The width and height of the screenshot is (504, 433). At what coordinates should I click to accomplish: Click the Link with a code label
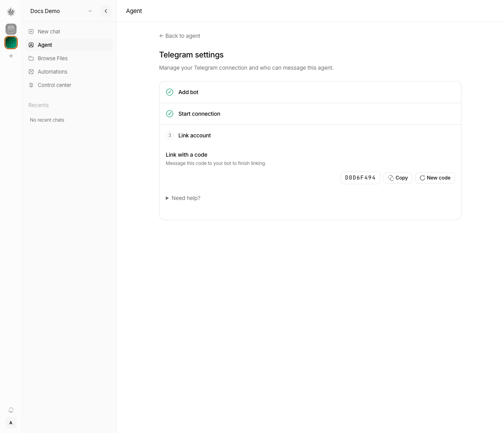point(187,155)
